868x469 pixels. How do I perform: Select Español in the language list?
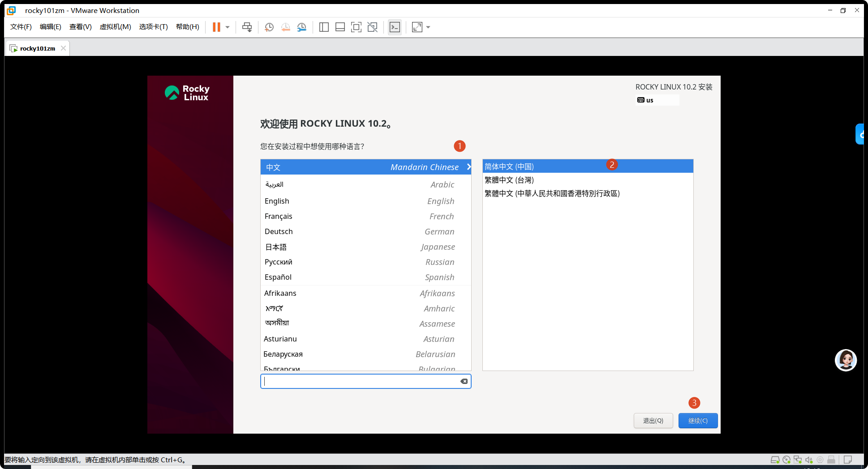[x=365, y=277]
